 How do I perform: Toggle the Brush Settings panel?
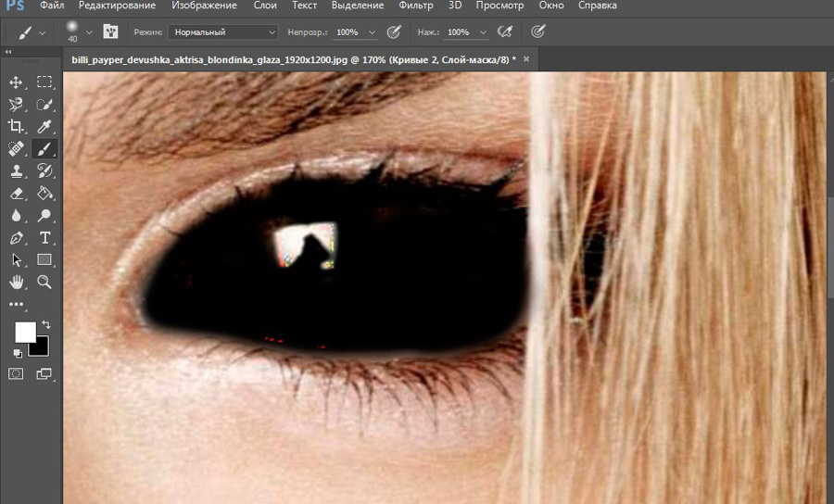110,31
